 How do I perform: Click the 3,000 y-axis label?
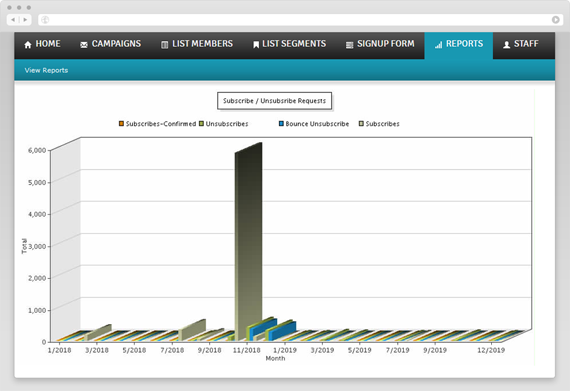37,246
